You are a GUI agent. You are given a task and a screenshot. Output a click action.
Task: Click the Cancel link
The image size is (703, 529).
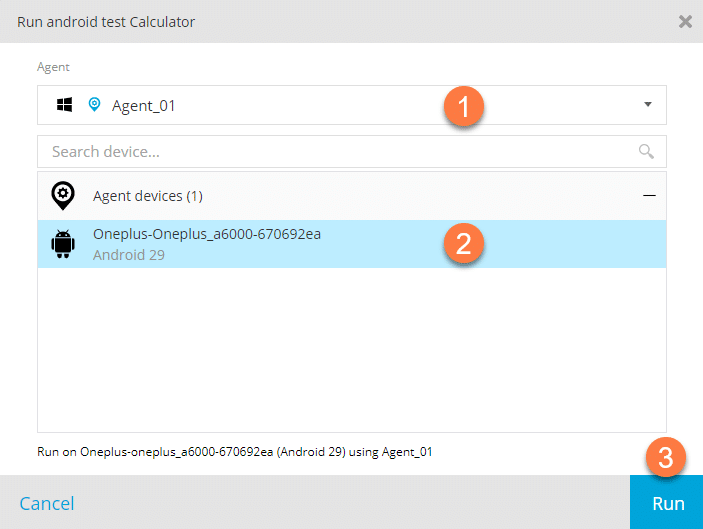pos(47,503)
